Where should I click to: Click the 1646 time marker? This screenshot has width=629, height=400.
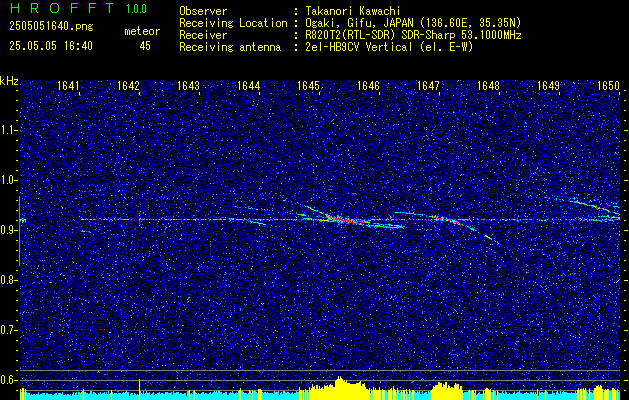click(x=368, y=85)
